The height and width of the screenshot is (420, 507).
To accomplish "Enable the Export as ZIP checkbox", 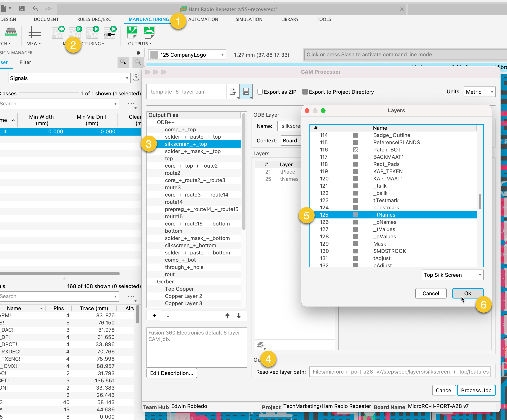I will (260, 92).
